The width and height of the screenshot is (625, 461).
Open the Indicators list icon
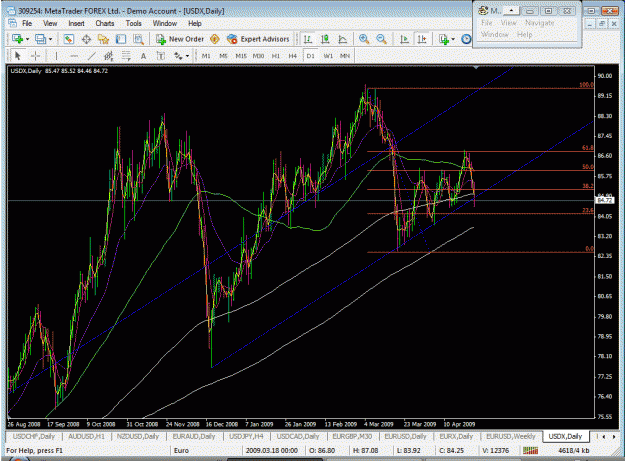click(444, 39)
